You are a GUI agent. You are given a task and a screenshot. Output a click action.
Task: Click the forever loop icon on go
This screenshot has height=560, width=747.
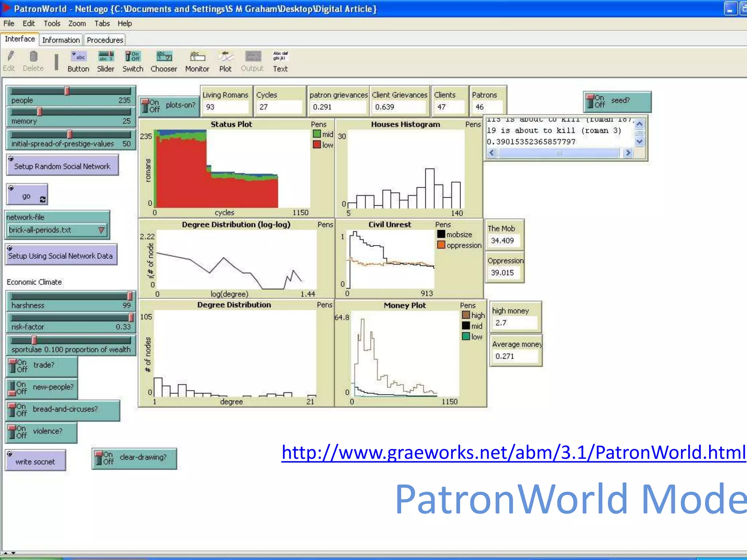click(43, 199)
